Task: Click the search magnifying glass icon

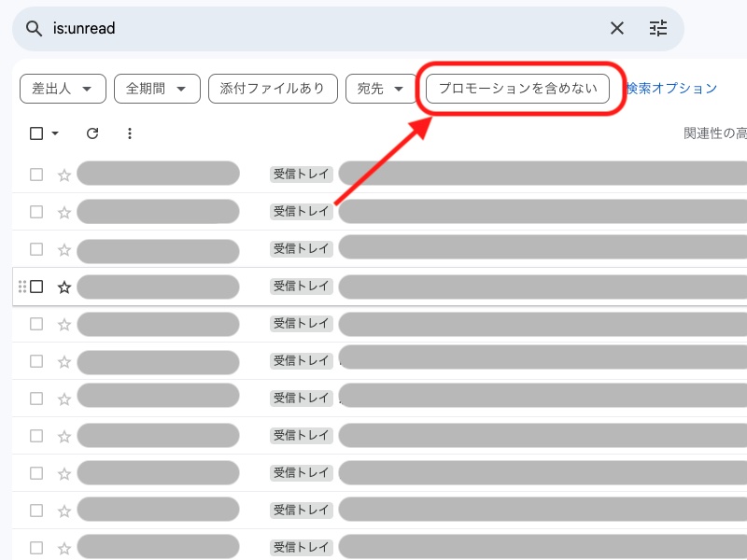Action: pos(34,28)
